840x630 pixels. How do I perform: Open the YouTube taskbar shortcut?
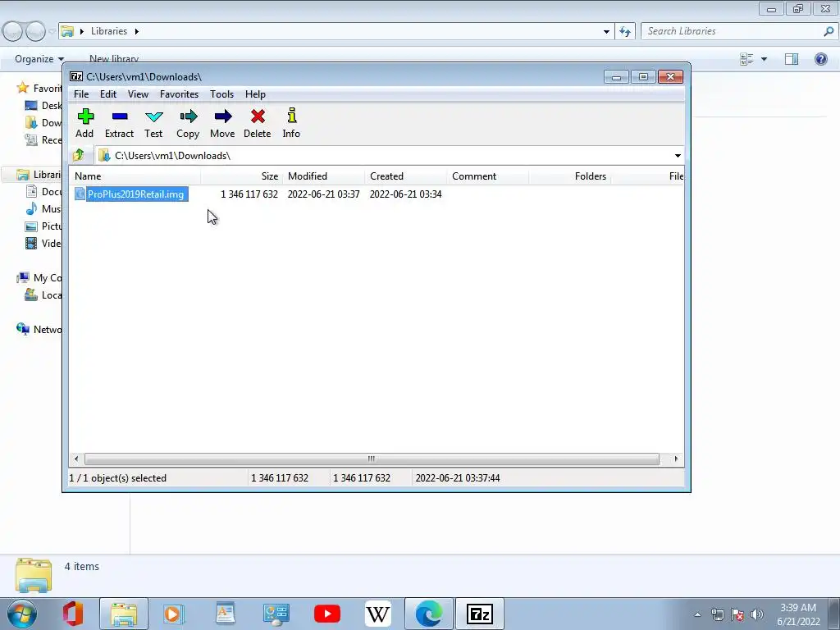(x=326, y=614)
